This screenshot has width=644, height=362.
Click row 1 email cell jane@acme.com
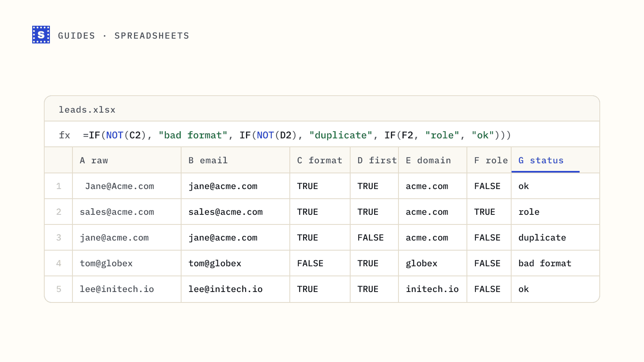pyautogui.click(x=235, y=186)
